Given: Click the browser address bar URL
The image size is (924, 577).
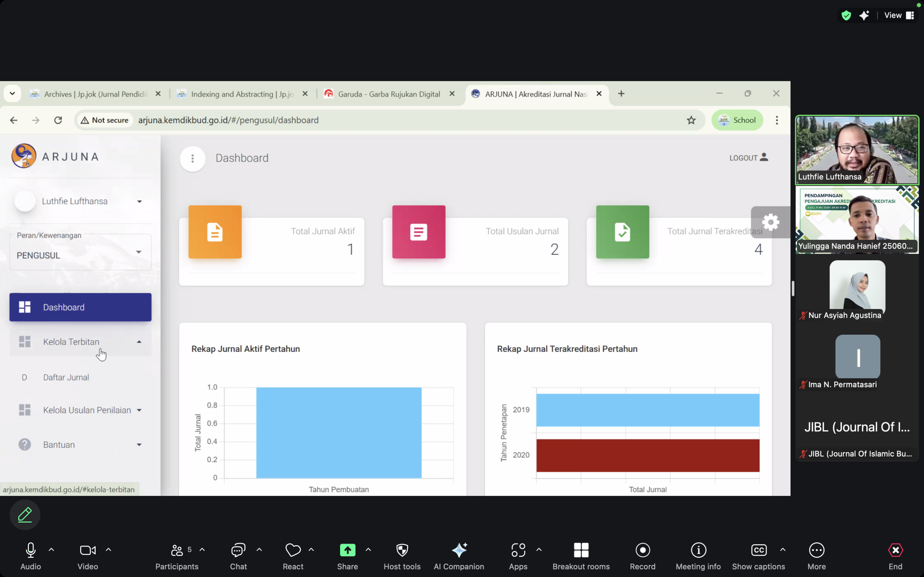Looking at the screenshot, I should point(228,120).
